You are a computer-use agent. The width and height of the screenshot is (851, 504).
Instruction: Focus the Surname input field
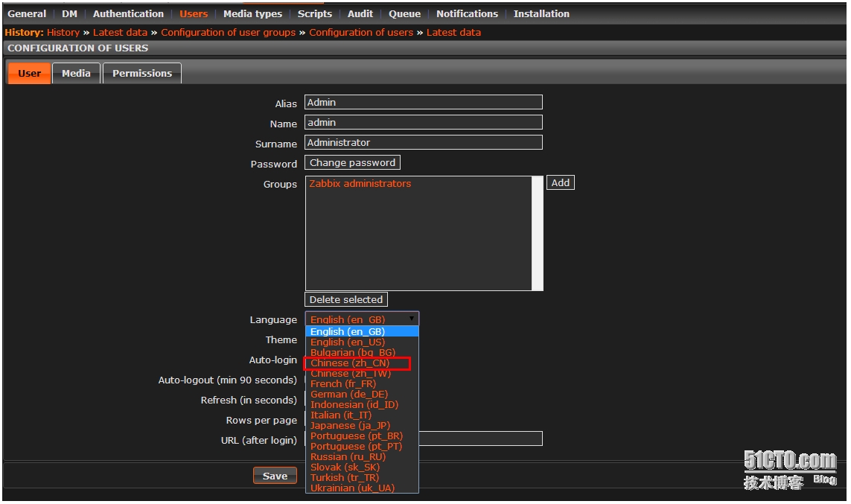pyautogui.click(x=424, y=142)
